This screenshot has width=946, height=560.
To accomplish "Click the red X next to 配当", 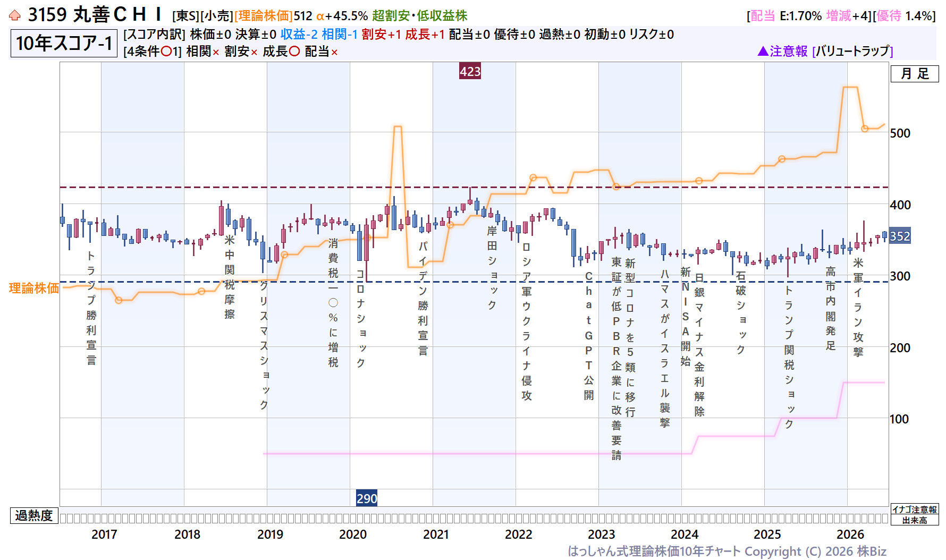I will 334,52.
